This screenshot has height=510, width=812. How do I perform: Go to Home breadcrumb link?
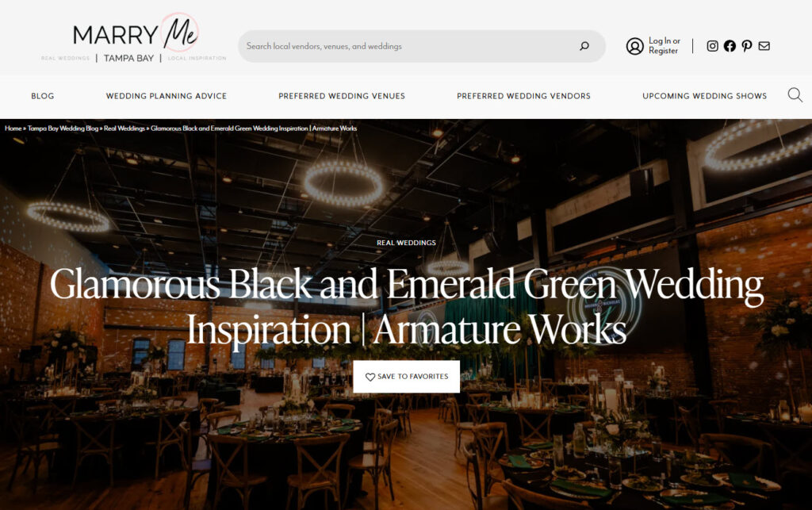tap(13, 128)
